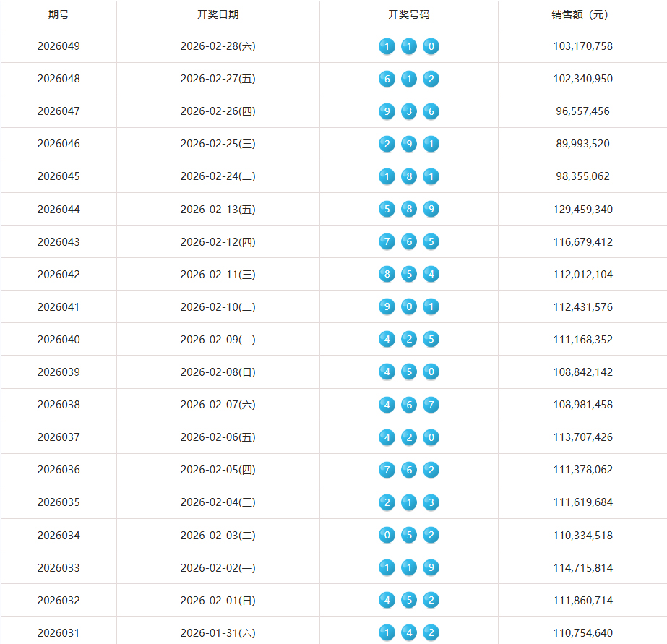
Task: Click the ball showing 0 in issue 2026049
Action: 431,47
